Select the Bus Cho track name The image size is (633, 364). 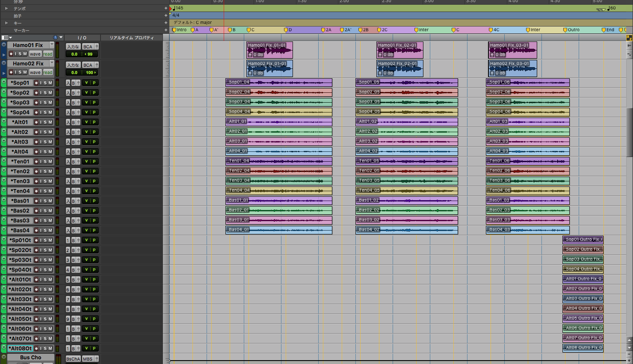(31, 358)
